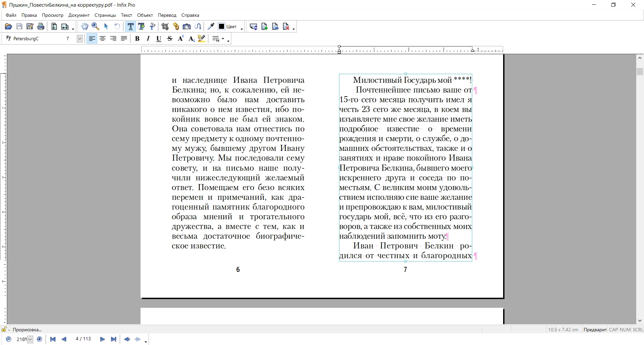Toggle center text alignment

tap(103, 39)
